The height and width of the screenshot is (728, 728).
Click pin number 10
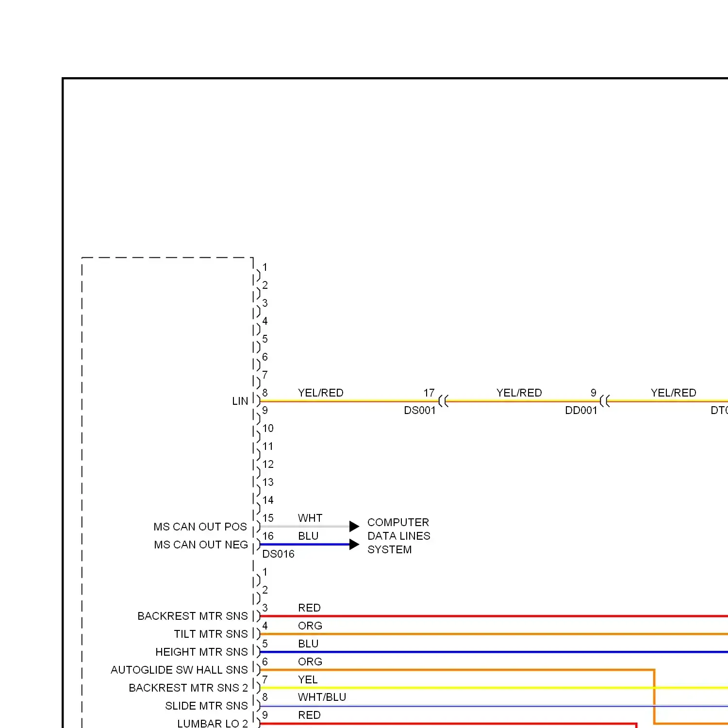[268, 428]
